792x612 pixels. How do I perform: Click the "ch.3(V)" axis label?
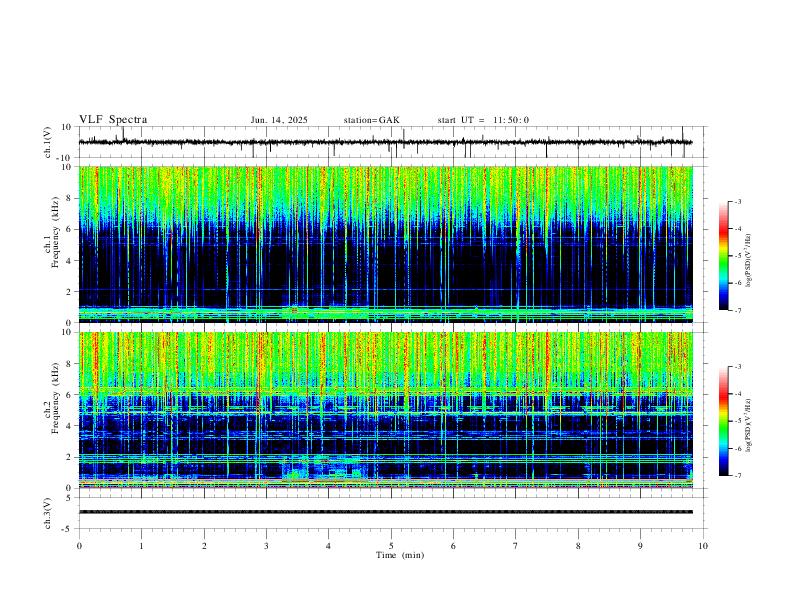[x=48, y=513]
